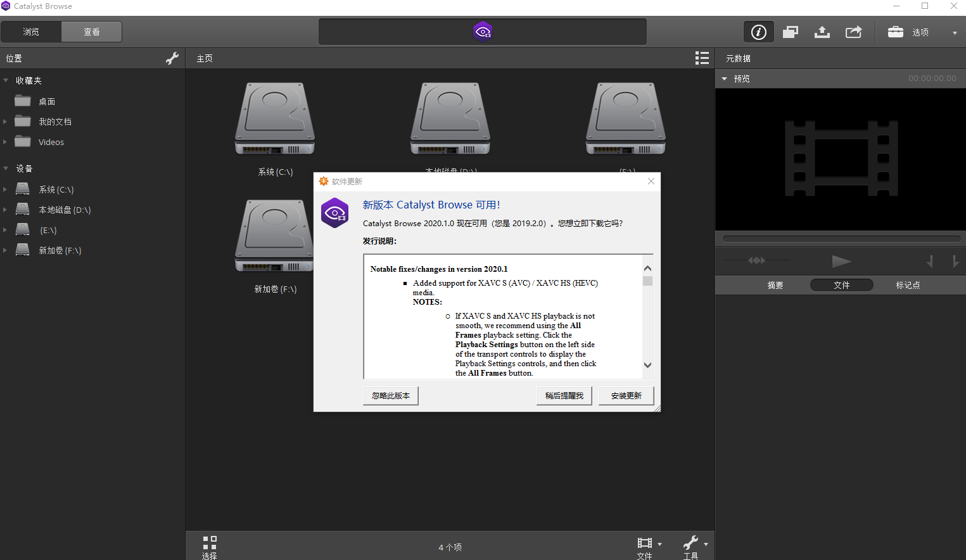The image size is (966, 560).
Task: Expand the 我的文档 folder arrow
Action: (x=5, y=122)
